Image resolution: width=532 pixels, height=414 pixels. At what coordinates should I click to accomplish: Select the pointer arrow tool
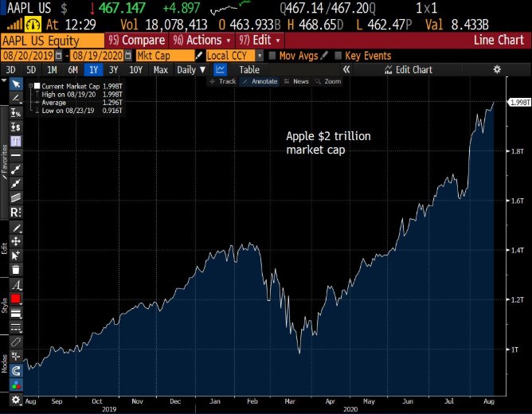click(x=16, y=84)
